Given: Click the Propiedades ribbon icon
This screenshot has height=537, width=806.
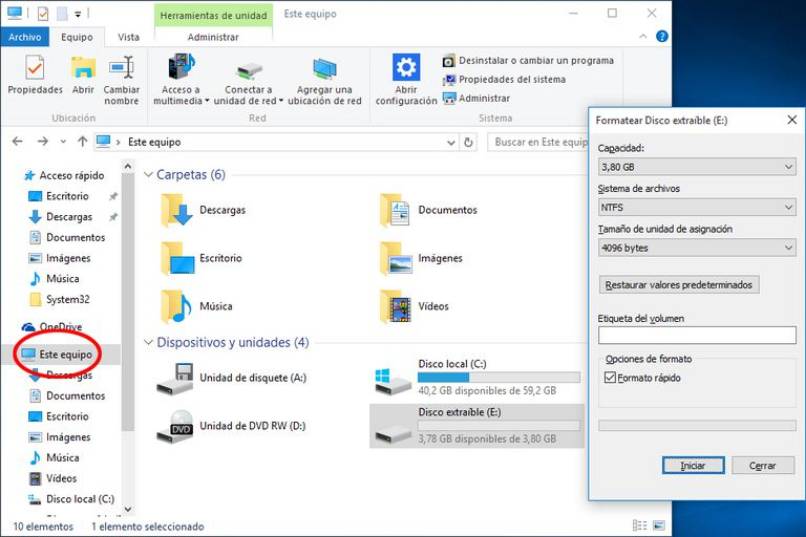Looking at the screenshot, I should [35, 75].
